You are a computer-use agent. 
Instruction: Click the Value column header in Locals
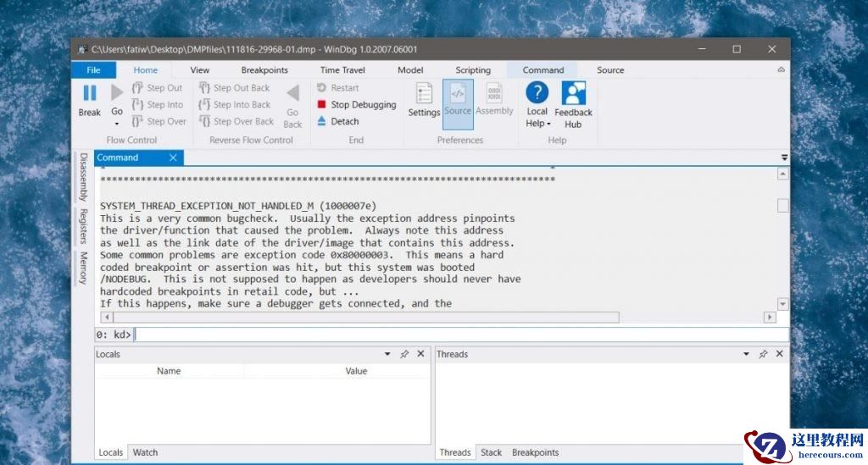[357, 371]
